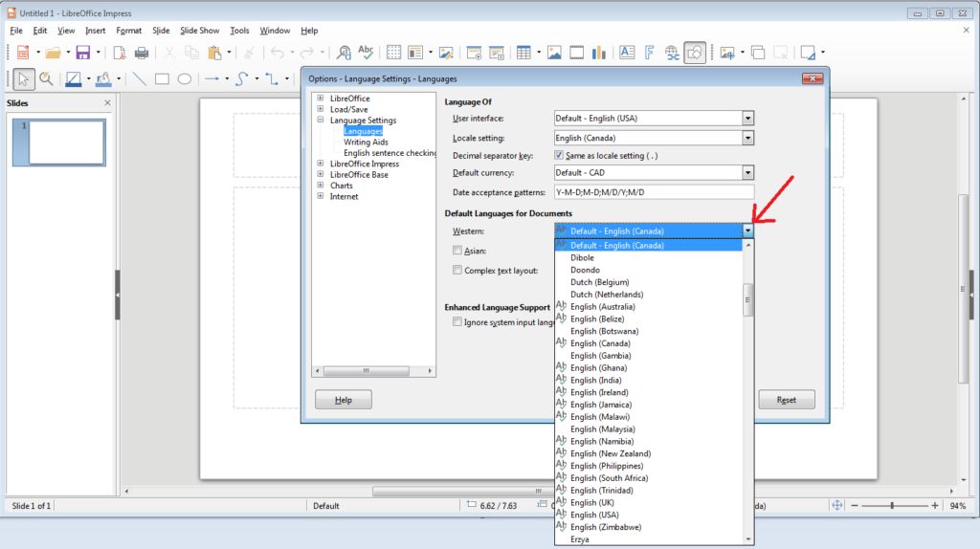980x549 pixels.
Task: Enable the Asian languages checkbox
Action: coord(457,251)
